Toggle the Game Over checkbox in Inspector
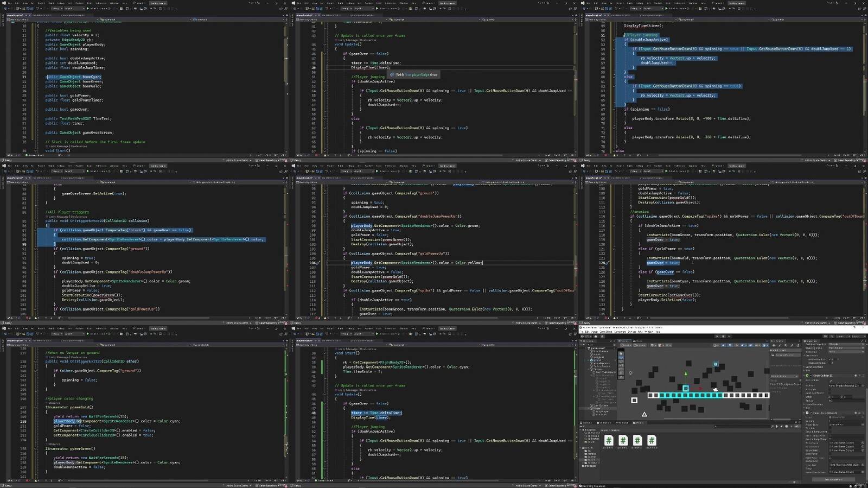This screenshot has width=868, height=488. click(x=831, y=461)
